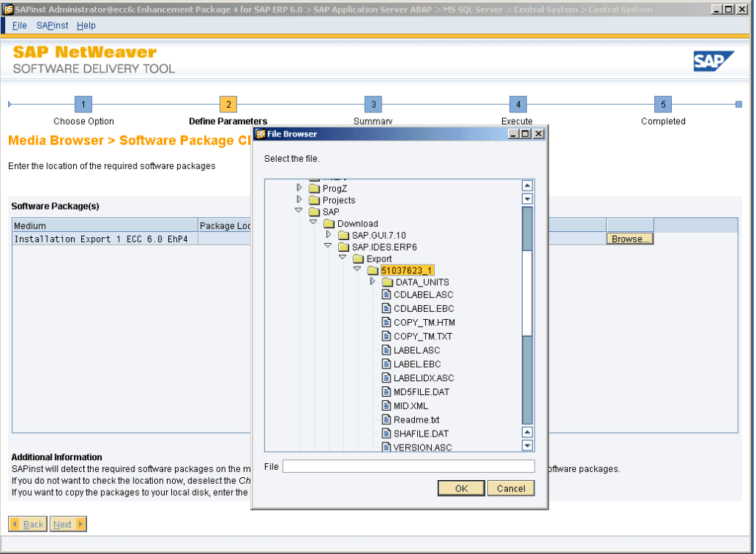This screenshot has width=756, height=554.
Task: Expand the DATA_UNITS folder node
Action: (373, 281)
